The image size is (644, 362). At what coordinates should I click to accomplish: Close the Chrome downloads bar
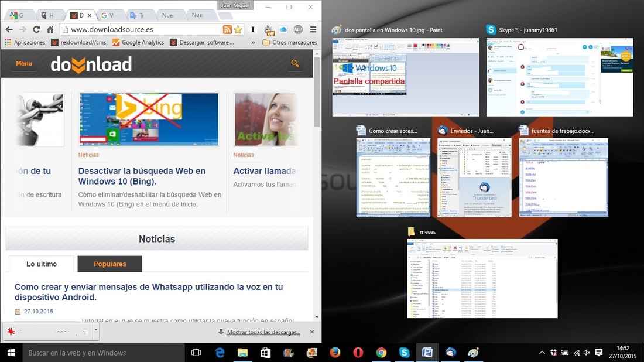click(x=311, y=332)
